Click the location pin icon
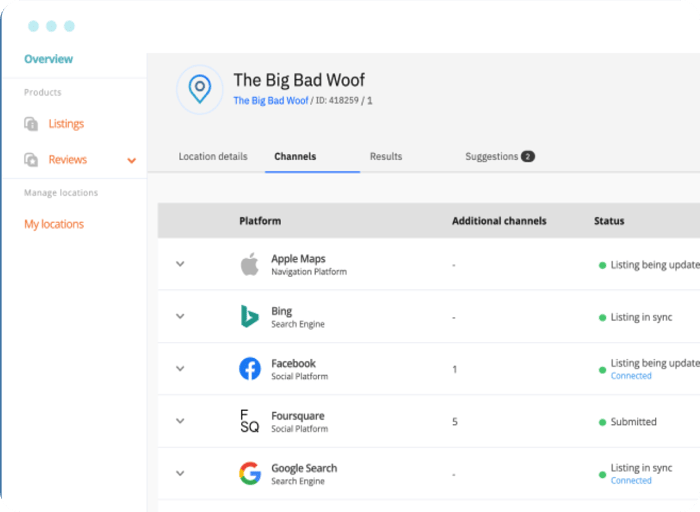700x512 pixels. point(200,89)
